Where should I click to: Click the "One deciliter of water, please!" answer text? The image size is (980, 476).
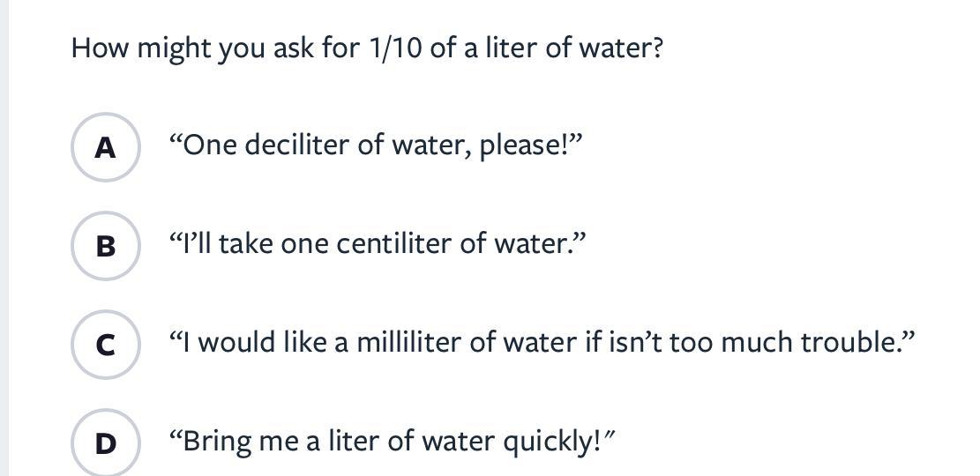pos(377,145)
